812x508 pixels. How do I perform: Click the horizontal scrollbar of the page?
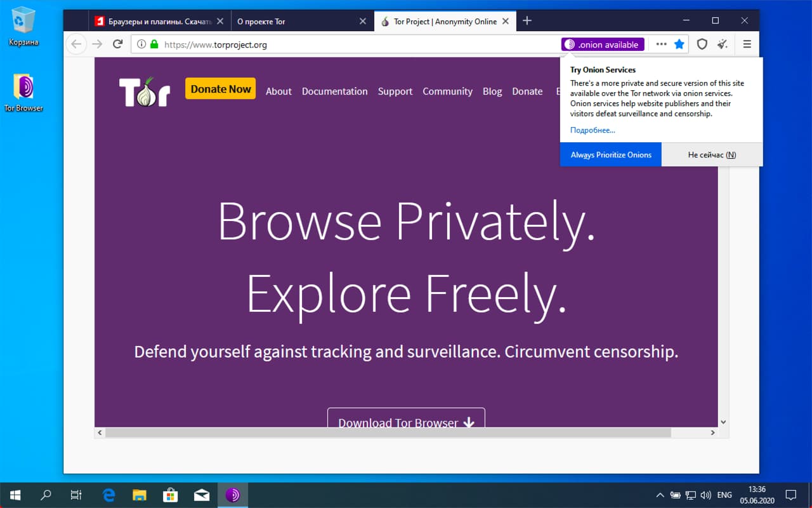pos(387,432)
